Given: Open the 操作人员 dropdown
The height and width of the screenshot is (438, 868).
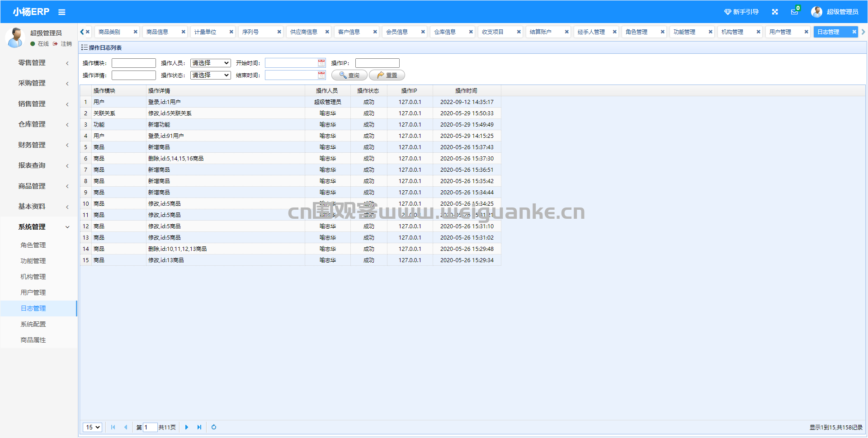Looking at the screenshot, I should 211,63.
